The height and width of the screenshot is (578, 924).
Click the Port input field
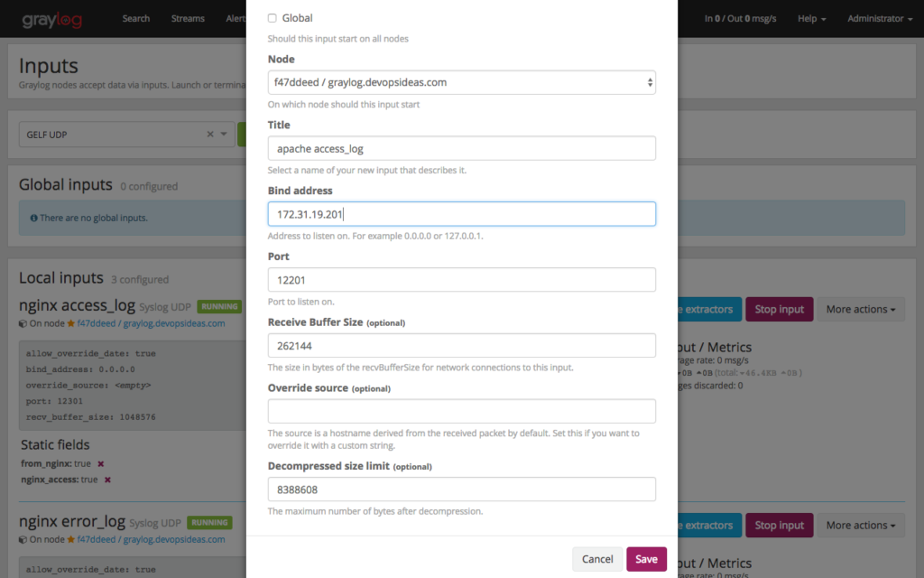[461, 280]
